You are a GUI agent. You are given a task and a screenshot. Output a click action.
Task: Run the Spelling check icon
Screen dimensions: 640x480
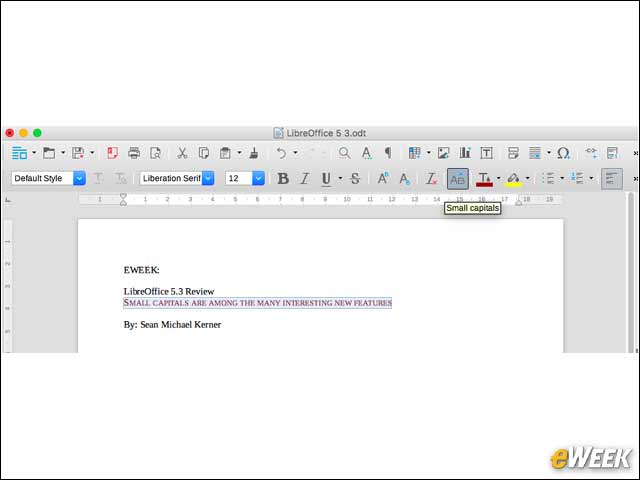pos(367,153)
